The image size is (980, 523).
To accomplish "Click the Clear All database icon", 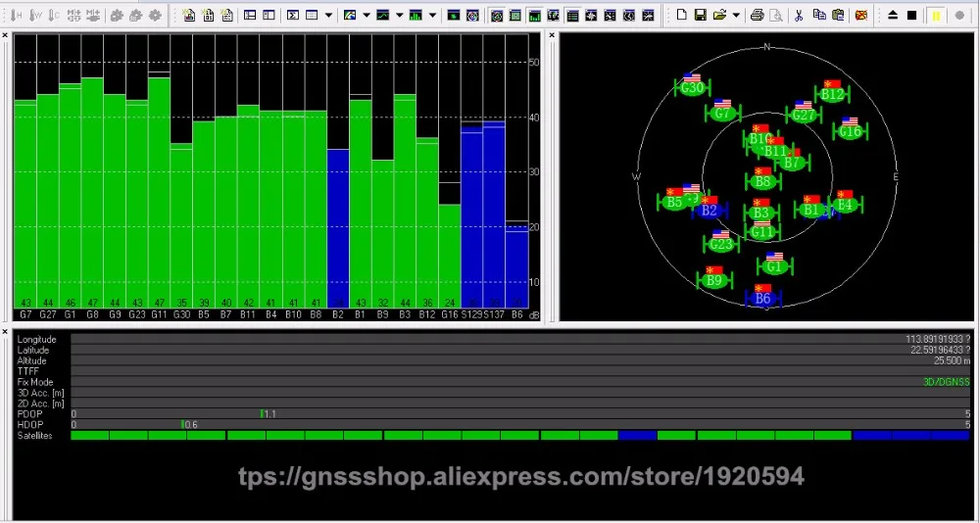I will click(861, 15).
